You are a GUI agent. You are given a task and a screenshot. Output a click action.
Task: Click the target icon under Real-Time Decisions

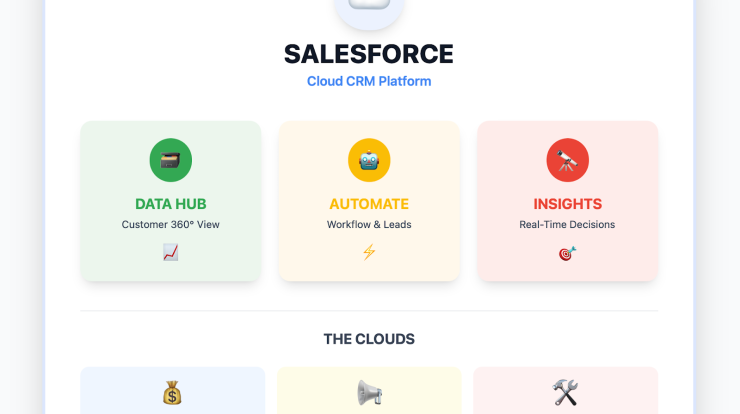(x=567, y=253)
